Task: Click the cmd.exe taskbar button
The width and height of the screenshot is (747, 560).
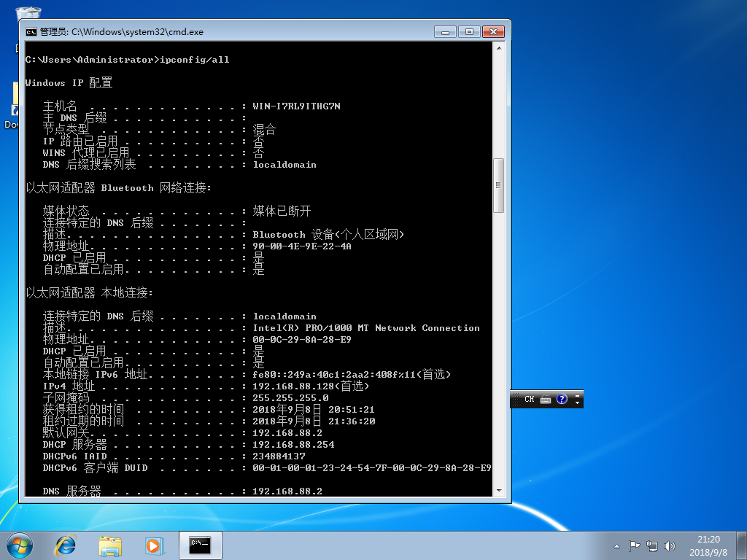Action: click(200, 545)
